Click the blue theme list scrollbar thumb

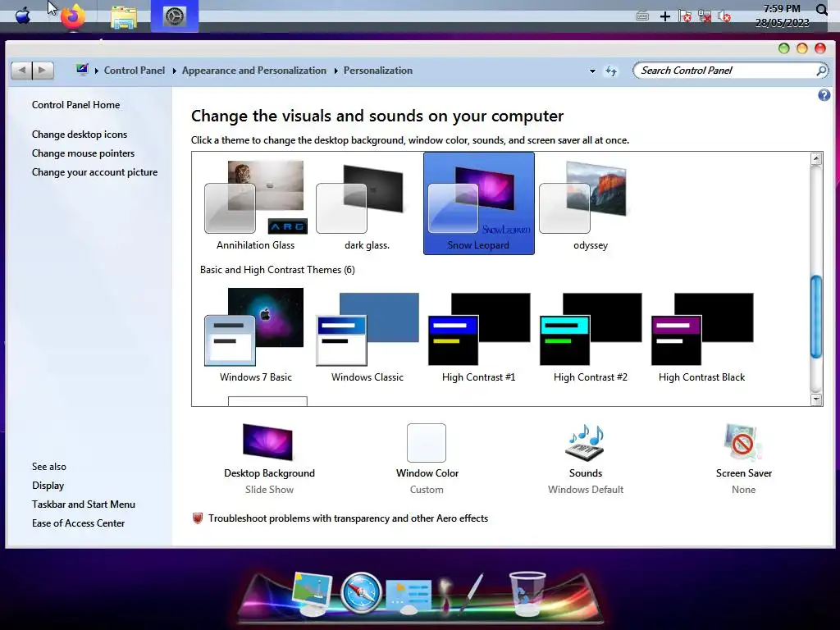pyautogui.click(x=816, y=317)
